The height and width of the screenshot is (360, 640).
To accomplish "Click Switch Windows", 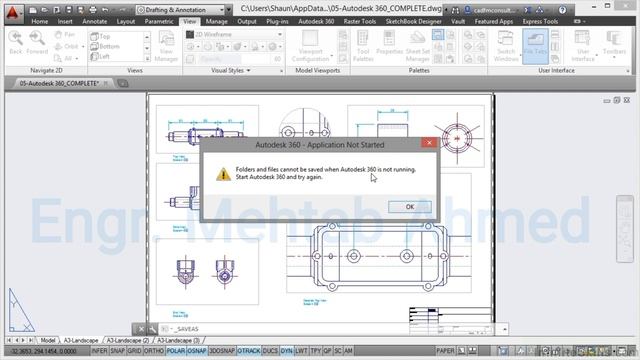I will [506, 47].
